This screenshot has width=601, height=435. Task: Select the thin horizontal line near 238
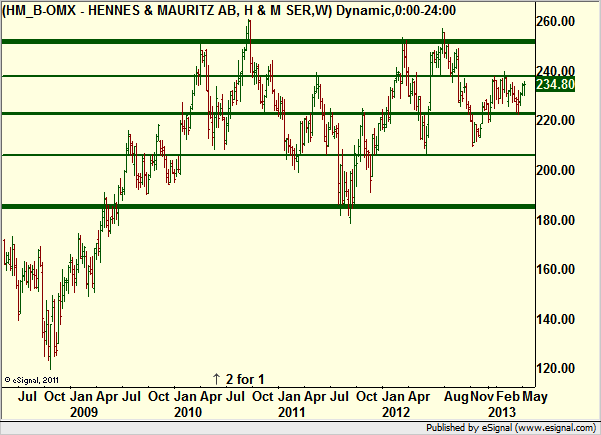click(268, 76)
